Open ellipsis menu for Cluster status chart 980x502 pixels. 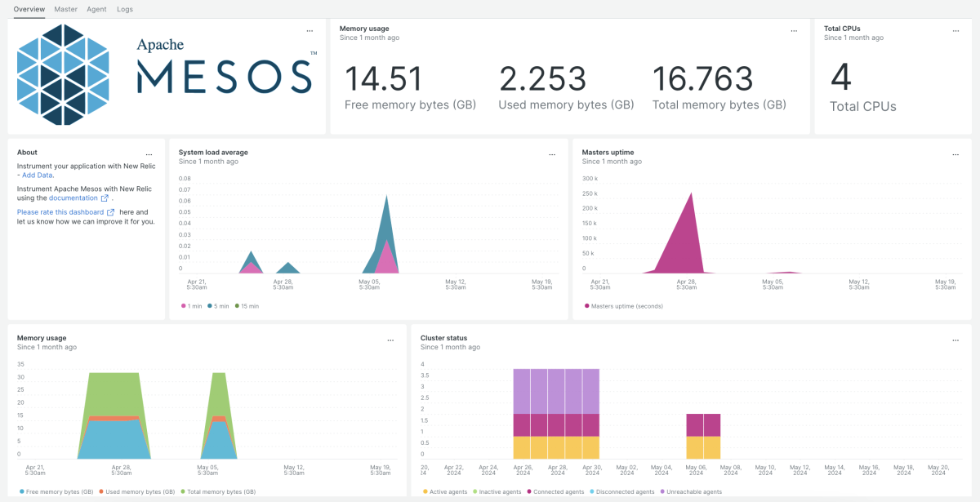click(955, 339)
